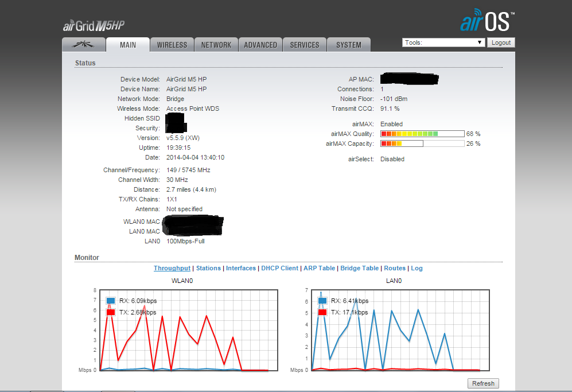The height and width of the screenshot is (392, 572).
Task: Click the Transmit CCQ value 91.1 %
Action: pyautogui.click(x=390, y=109)
